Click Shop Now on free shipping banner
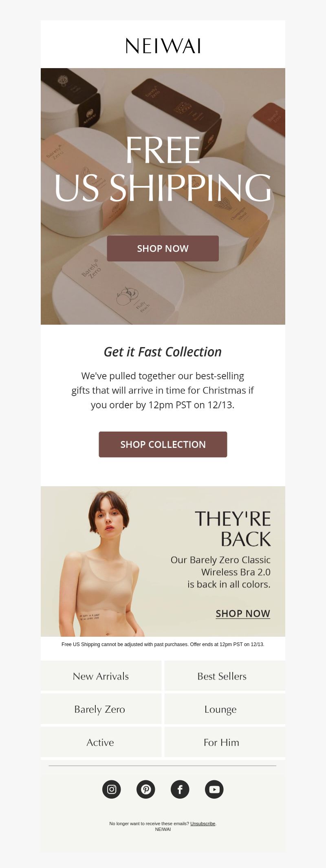The width and height of the screenshot is (326, 868). click(x=163, y=248)
